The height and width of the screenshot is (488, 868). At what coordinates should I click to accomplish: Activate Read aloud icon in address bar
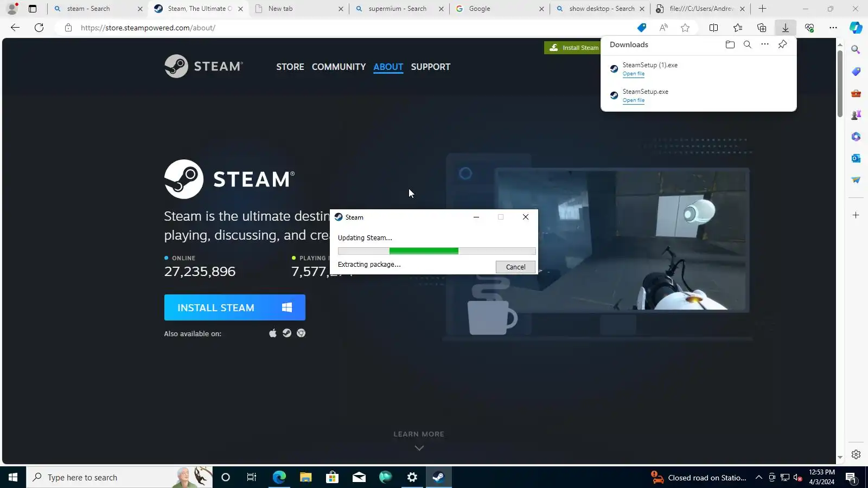(663, 28)
